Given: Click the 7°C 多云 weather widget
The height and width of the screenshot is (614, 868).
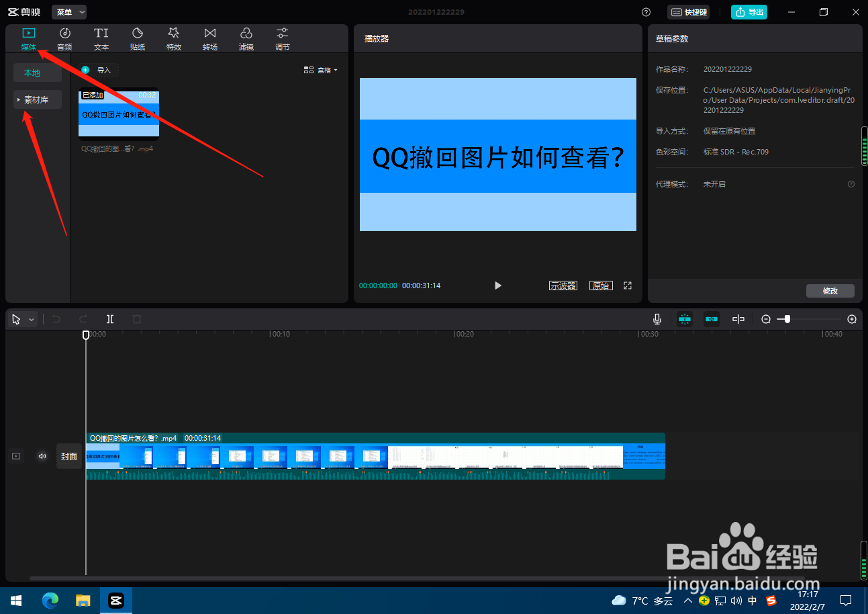Looking at the screenshot, I should click(x=642, y=601).
